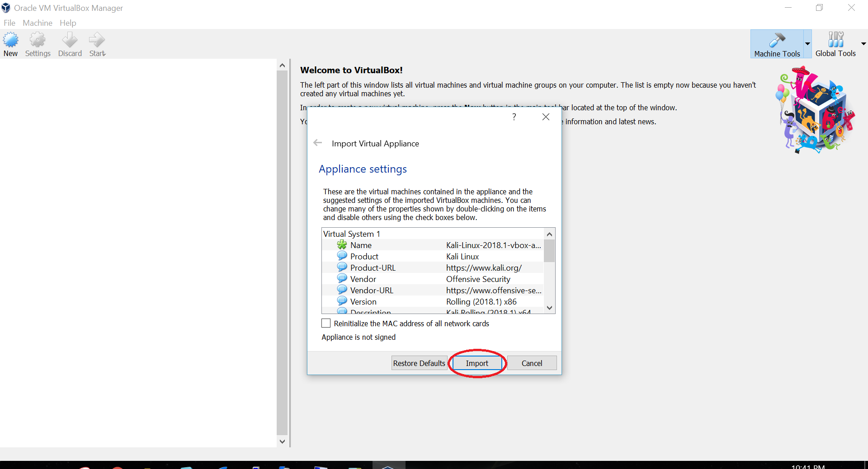Open the Settings gear toolbar icon
This screenshot has width=868, height=469.
coord(38,44)
